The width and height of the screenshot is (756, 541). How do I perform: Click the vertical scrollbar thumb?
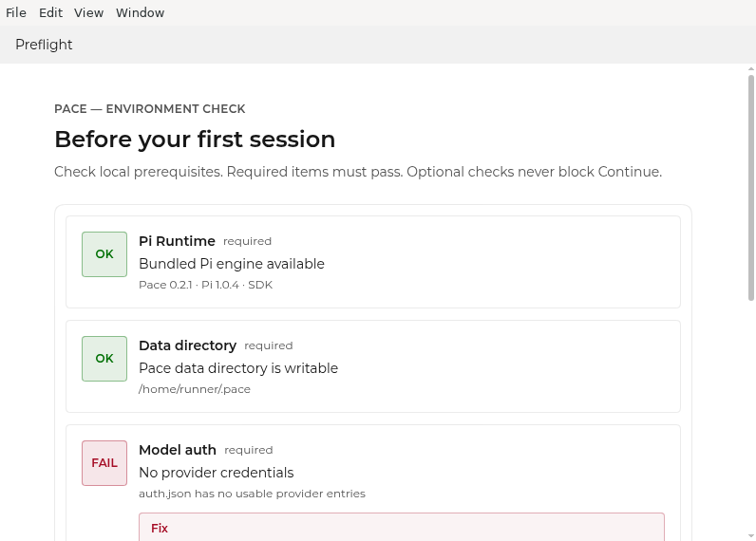[x=750, y=188]
